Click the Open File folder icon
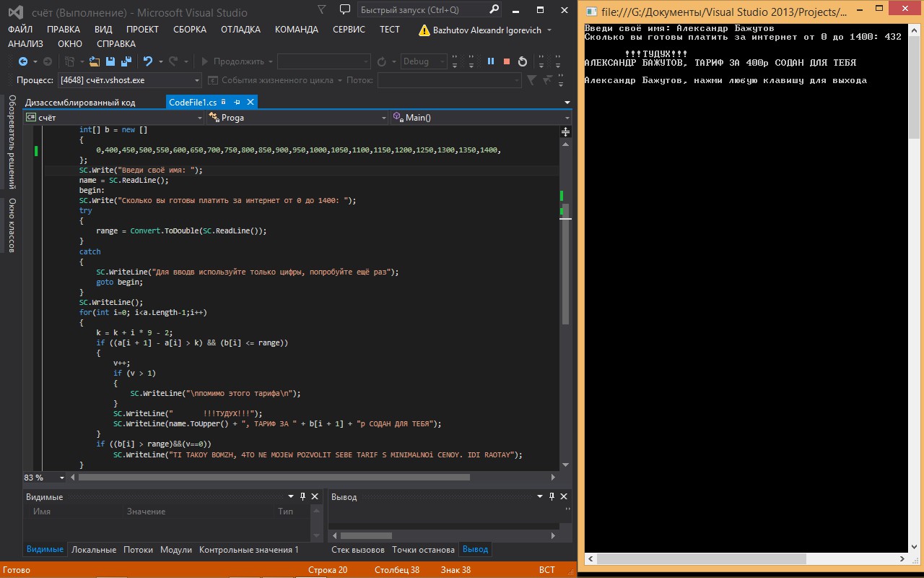 point(95,61)
